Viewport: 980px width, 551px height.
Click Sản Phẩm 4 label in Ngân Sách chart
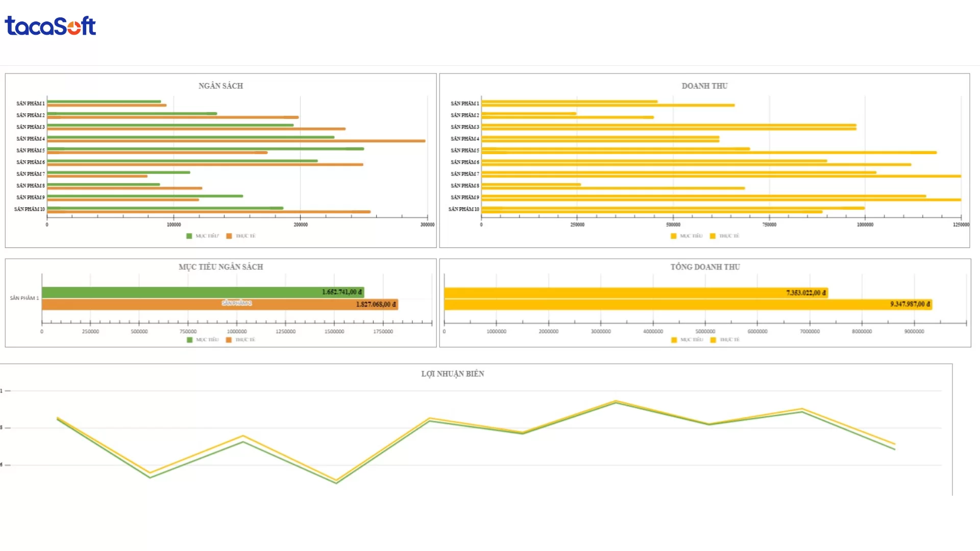(x=31, y=139)
